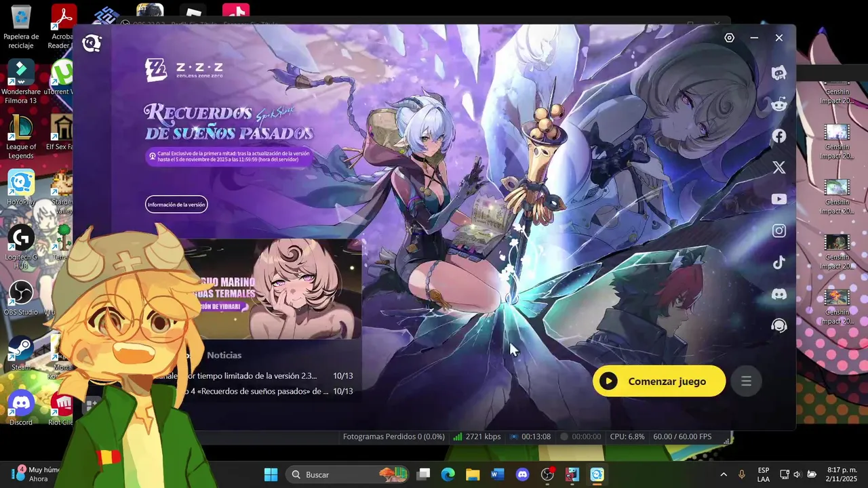Visit the Facebook page icon
868x488 pixels.
point(779,136)
